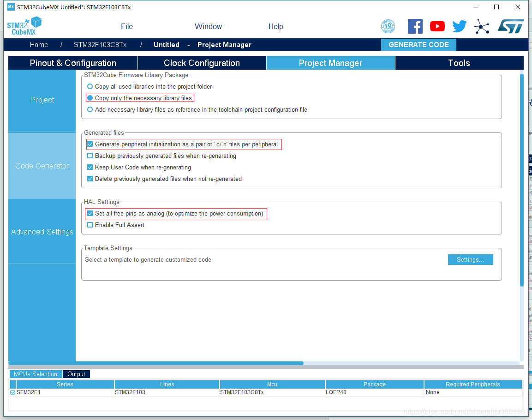Image resolution: width=532 pixels, height=420 pixels.
Task: Open the Help menu
Action: coord(276,26)
